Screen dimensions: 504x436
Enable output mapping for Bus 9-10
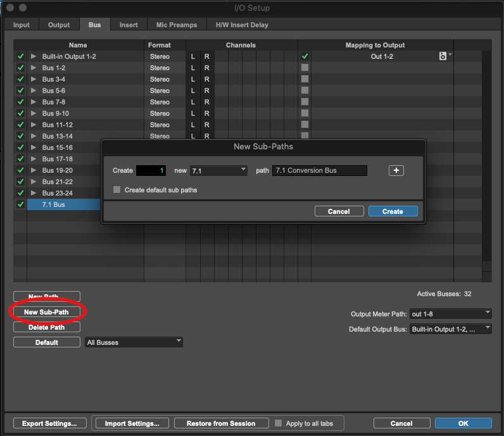305,113
